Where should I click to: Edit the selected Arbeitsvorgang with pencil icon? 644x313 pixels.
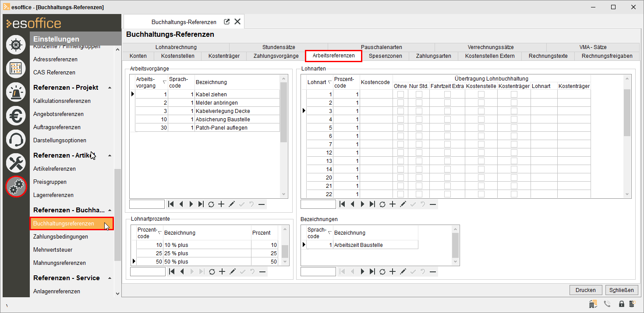click(x=231, y=204)
